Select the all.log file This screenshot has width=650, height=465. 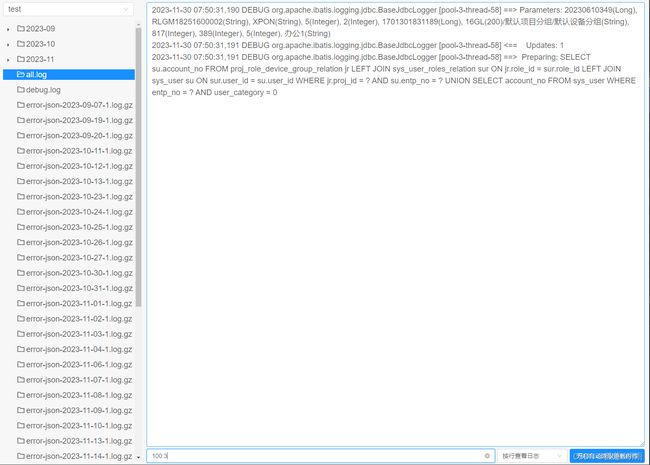point(69,75)
